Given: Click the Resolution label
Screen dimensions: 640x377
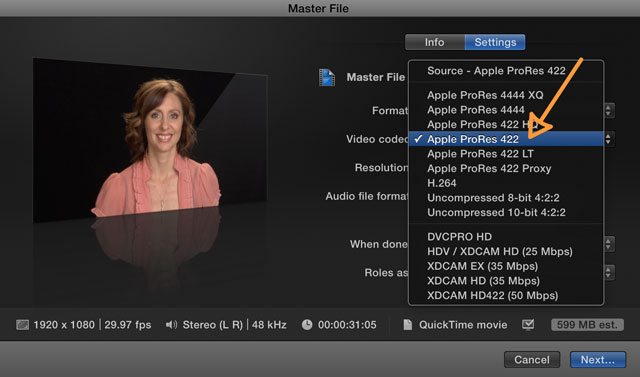Looking at the screenshot, I should pyautogui.click(x=381, y=168).
